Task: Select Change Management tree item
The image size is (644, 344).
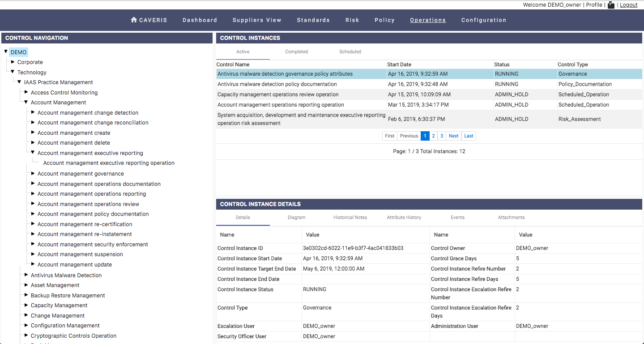Action: tap(58, 315)
